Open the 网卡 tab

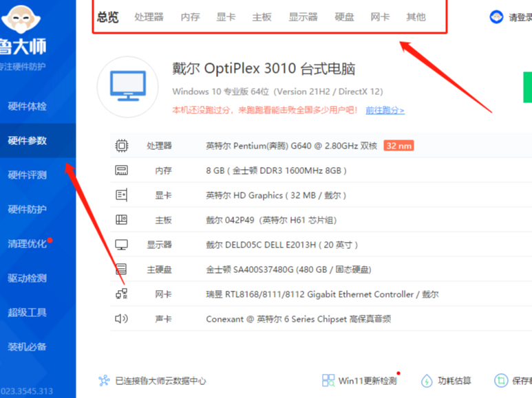[380, 17]
